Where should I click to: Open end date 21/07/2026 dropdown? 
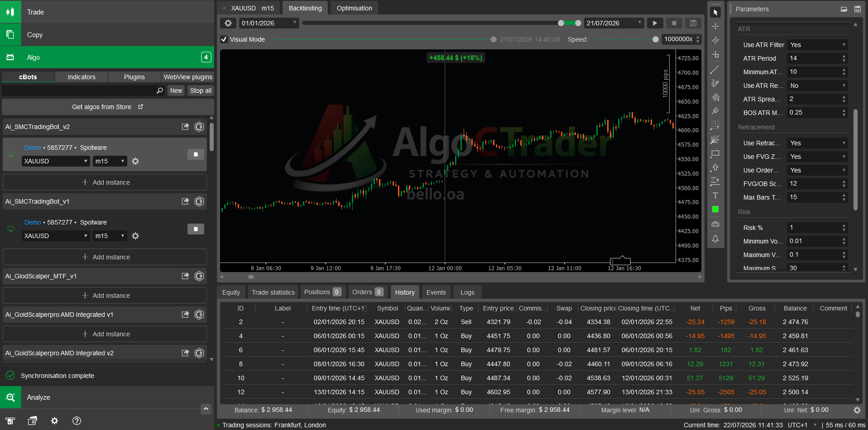pyautogui.click(x=614, y=23)
